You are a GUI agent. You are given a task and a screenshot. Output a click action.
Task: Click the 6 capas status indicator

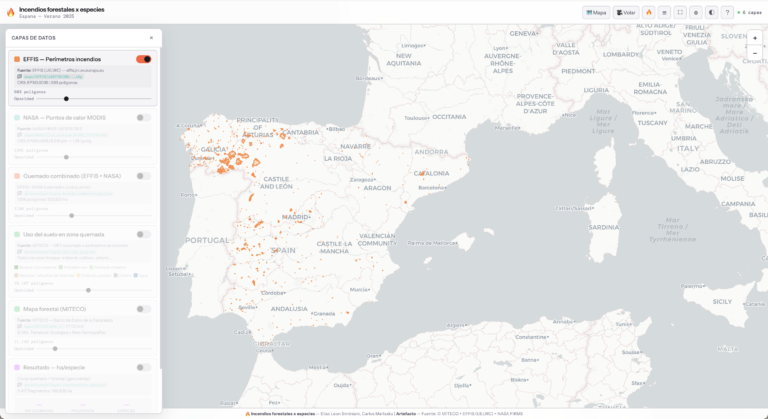(x=750, y=13)
